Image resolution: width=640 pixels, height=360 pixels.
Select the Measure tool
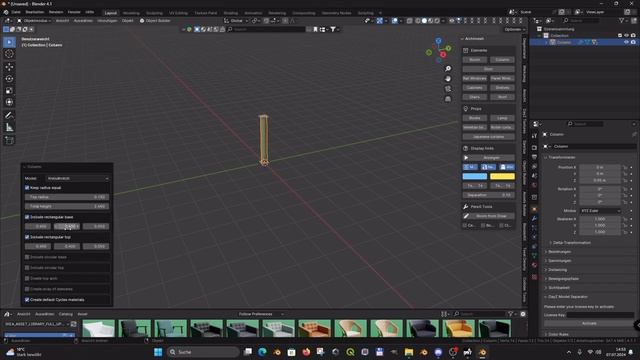coord(9,128)
